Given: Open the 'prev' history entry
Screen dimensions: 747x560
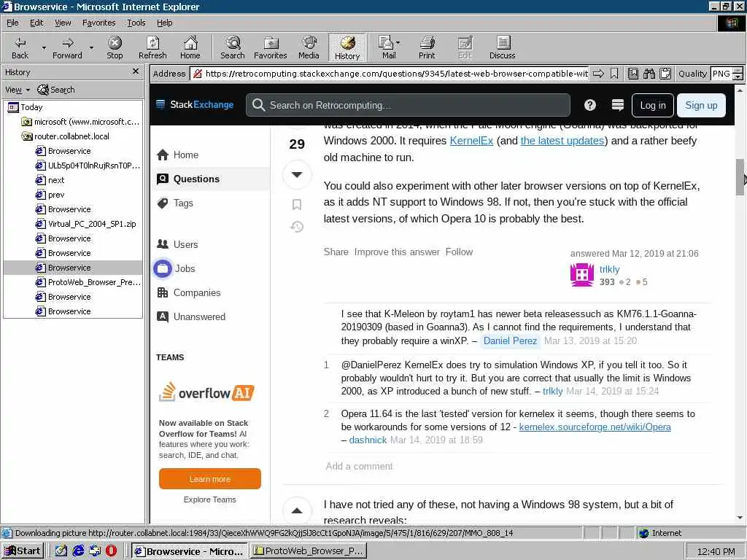Looking at the screenshot, I should coord(50,195).
